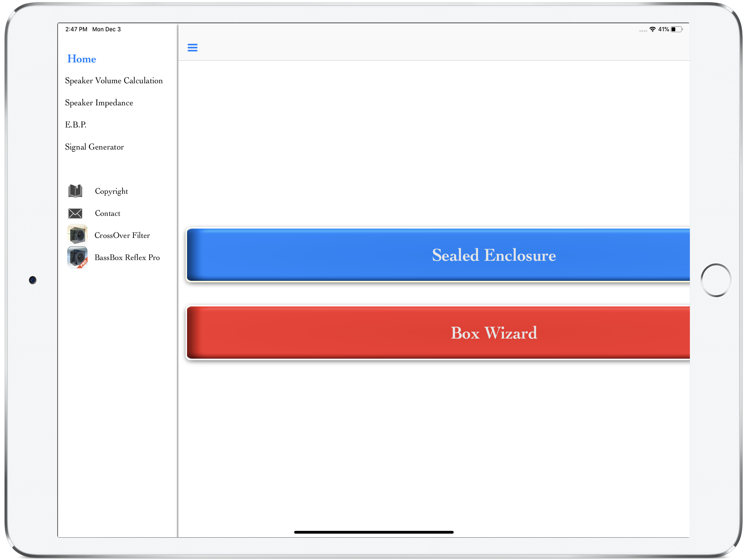Open the Sealed Enclosure calculator

click(438, 255)
